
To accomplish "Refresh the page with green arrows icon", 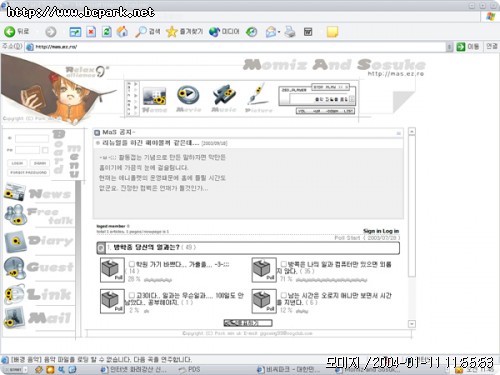I will click(107, 32).
